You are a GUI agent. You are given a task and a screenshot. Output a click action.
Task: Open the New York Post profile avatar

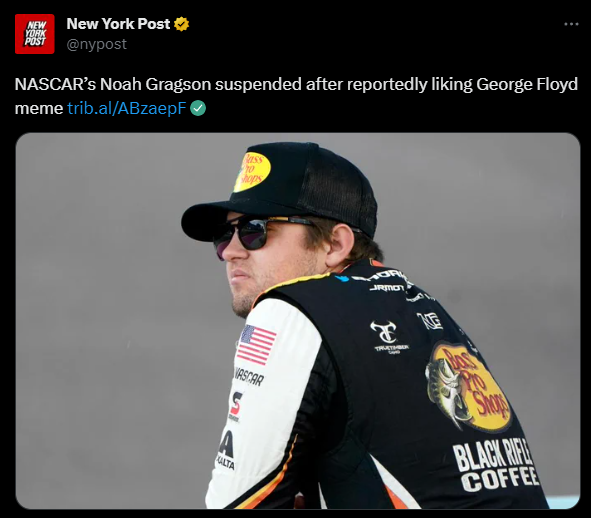(x=35, y=34)
